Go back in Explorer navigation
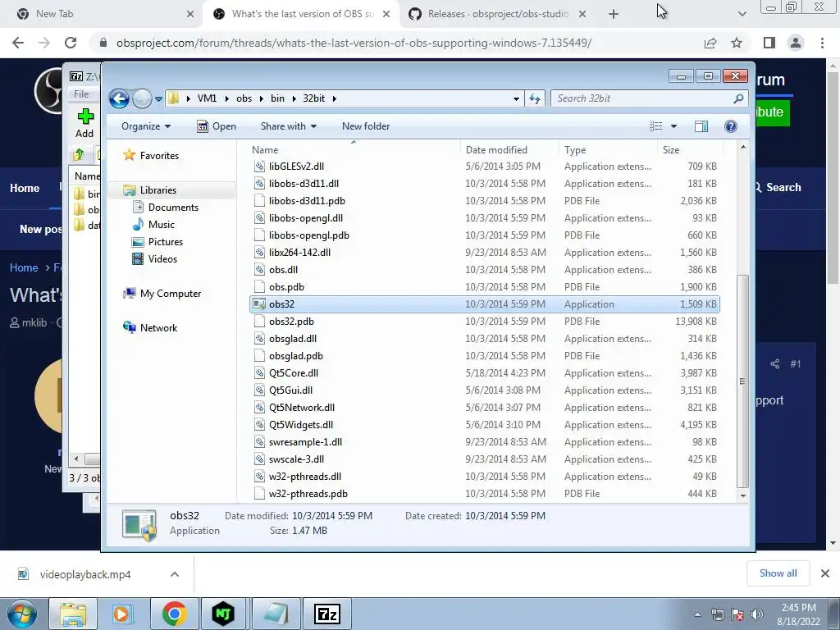The height and width of the screenshot is (630, 840). (x=119, y=98)
